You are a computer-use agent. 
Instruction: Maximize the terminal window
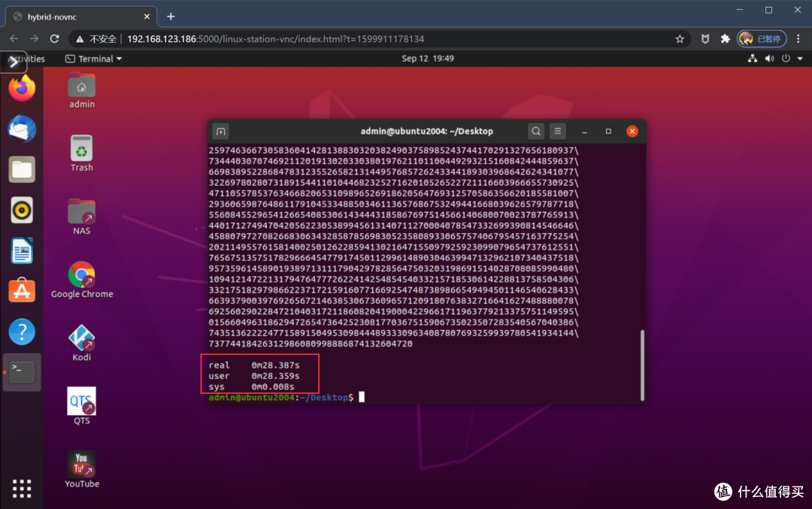pos(608,132)
